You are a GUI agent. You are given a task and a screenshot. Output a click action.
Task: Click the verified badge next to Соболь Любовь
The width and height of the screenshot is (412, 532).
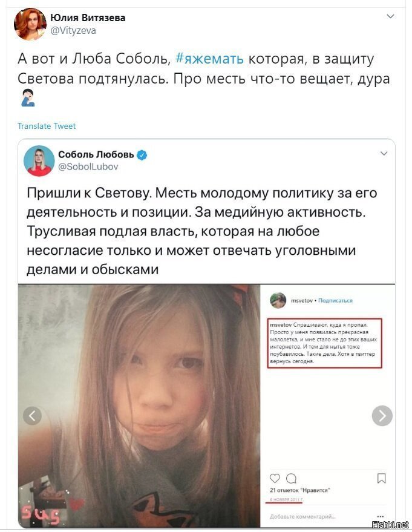click(142, 155)
